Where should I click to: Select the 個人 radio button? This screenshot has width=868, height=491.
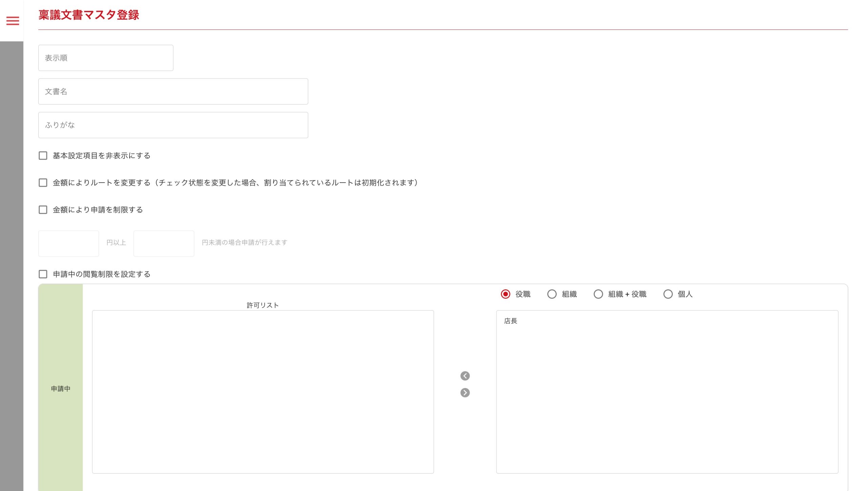click(668, 294)
